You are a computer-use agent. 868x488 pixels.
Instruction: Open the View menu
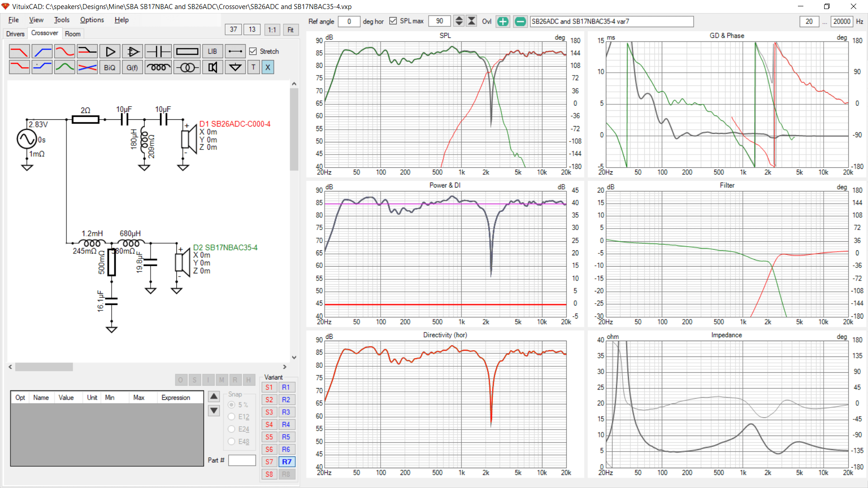[36, 20]
